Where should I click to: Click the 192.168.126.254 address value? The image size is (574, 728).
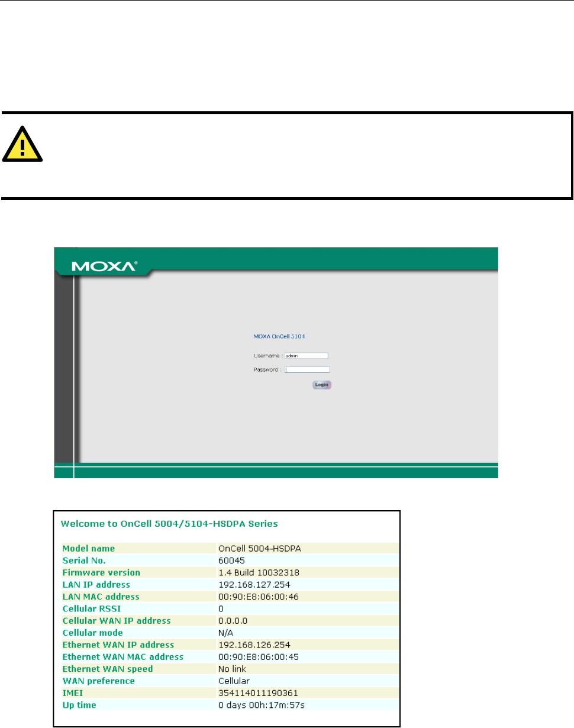coord(254,645)
